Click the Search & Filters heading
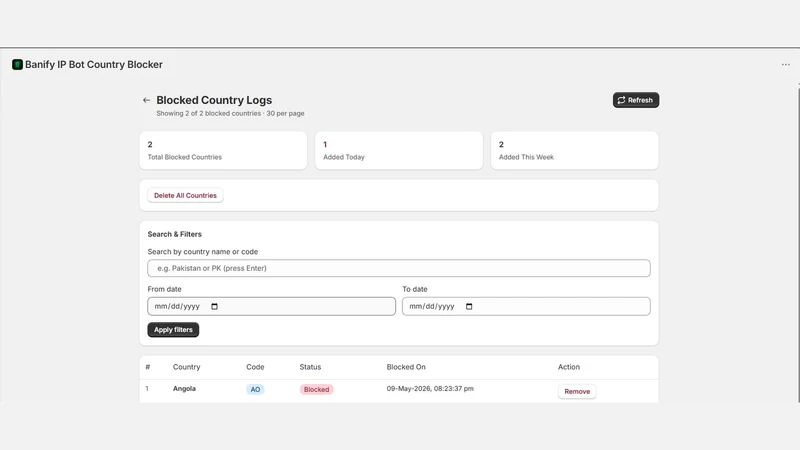 (174, 234)
